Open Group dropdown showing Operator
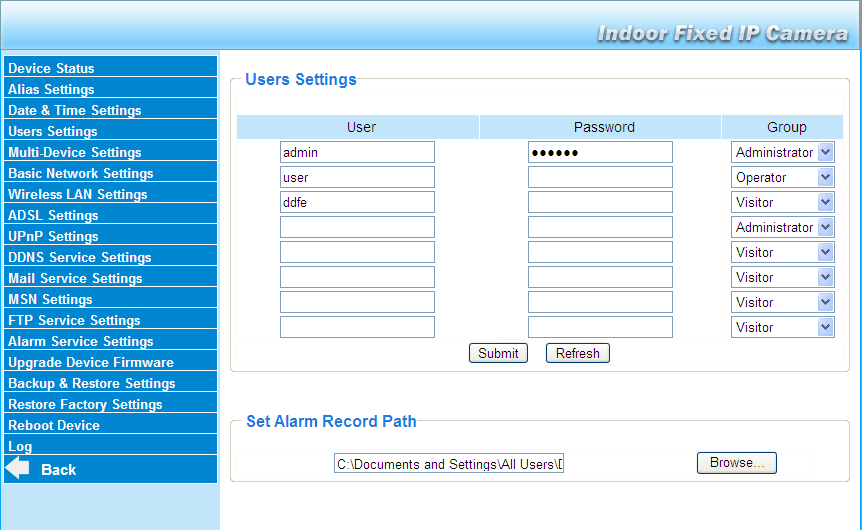862x530 pixels. [x=782, y=177]
